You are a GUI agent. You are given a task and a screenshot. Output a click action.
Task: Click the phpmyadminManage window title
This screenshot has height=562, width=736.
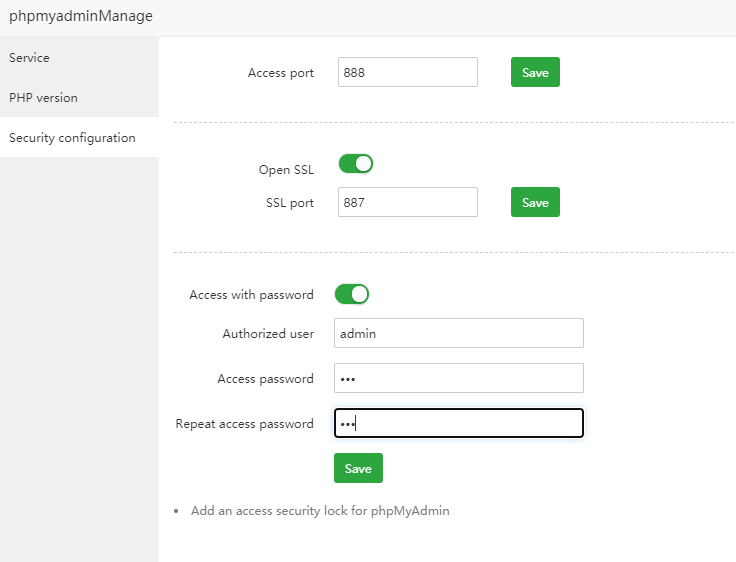(x=81, y=16)
